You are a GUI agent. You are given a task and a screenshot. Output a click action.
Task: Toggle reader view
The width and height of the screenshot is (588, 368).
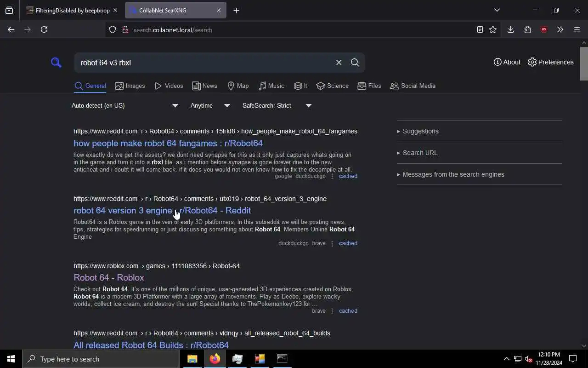click(480, 29)
